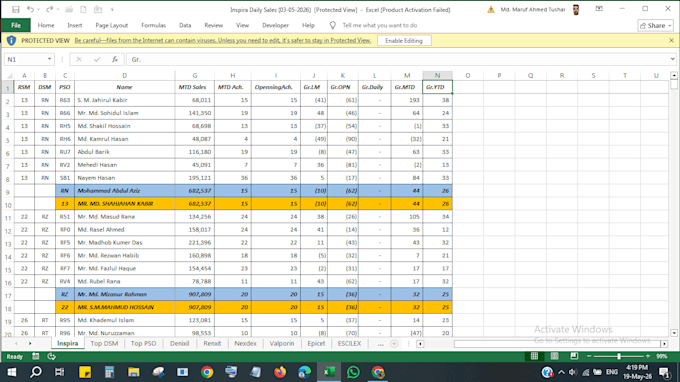The height and width of the screenshot is (382, 680).
Task: Click the user profile picture
Action: [576, 10]
